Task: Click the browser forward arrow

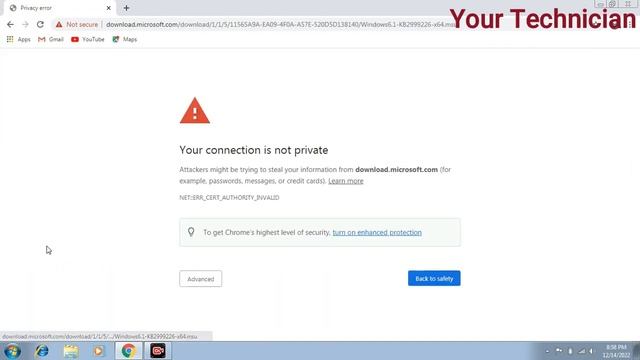Action: (25, 24)
